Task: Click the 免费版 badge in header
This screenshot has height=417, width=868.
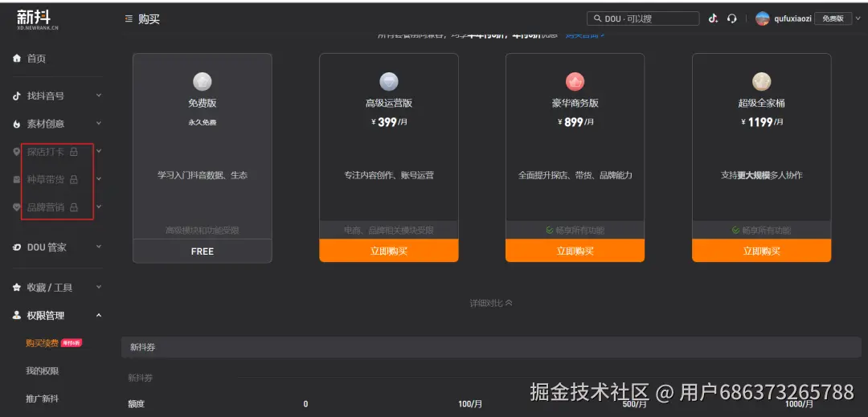Action: pyautogui.click(x=833, y=18)
